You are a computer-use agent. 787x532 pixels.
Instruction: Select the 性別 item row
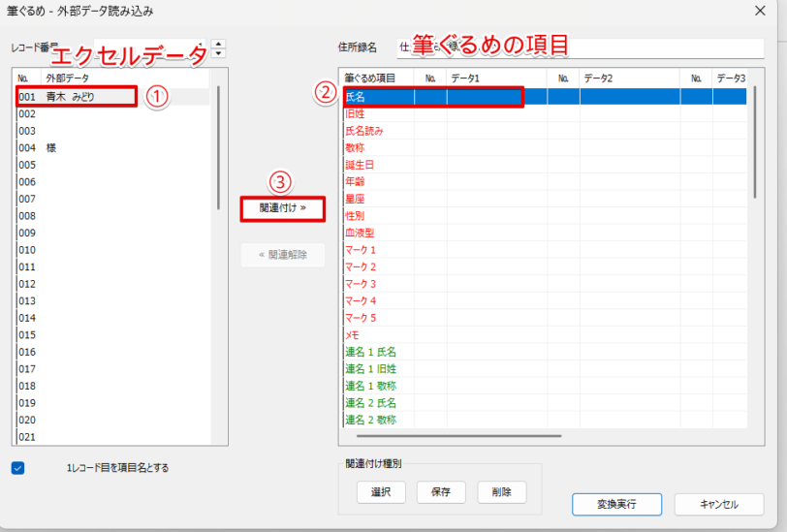click(545, 216)
